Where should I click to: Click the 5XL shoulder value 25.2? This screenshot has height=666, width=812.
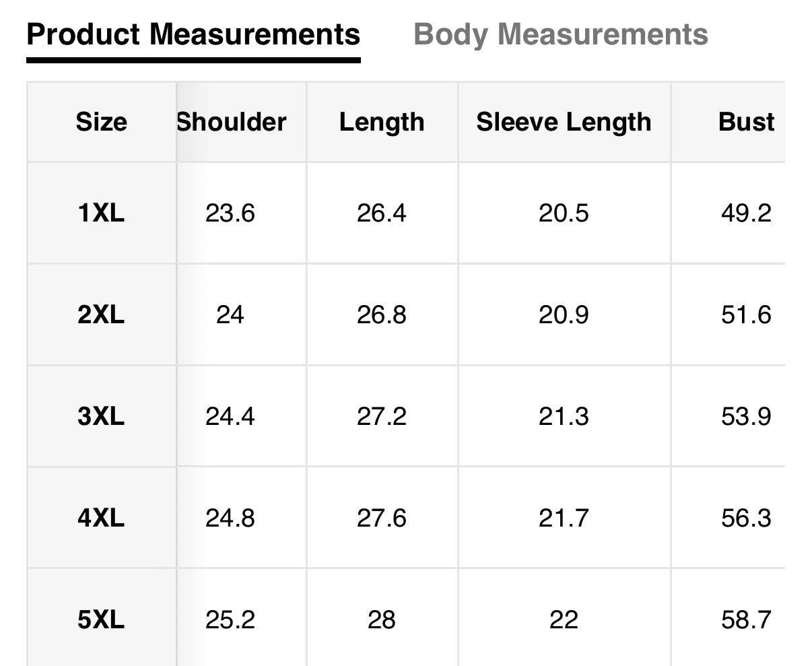pos(230,620)
